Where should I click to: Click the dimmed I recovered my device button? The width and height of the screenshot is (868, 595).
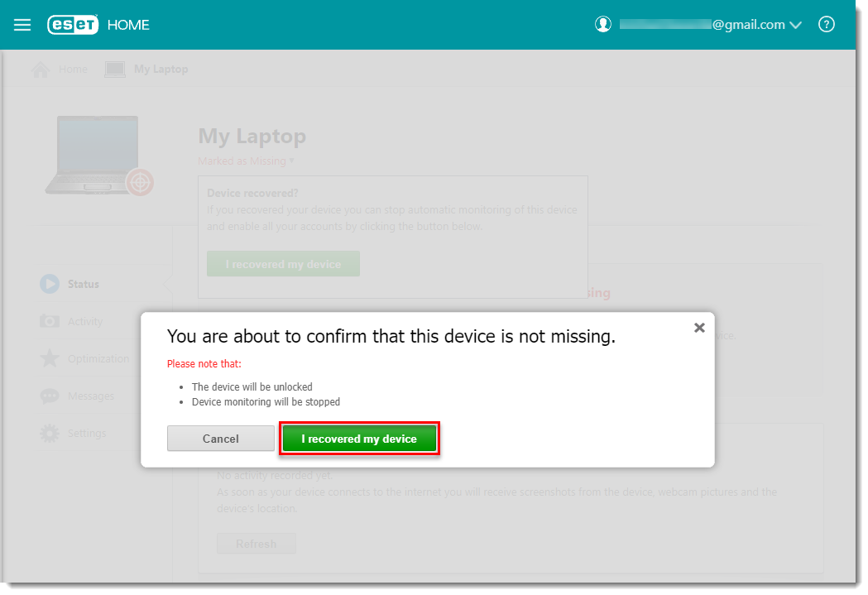tap(284, 264)
